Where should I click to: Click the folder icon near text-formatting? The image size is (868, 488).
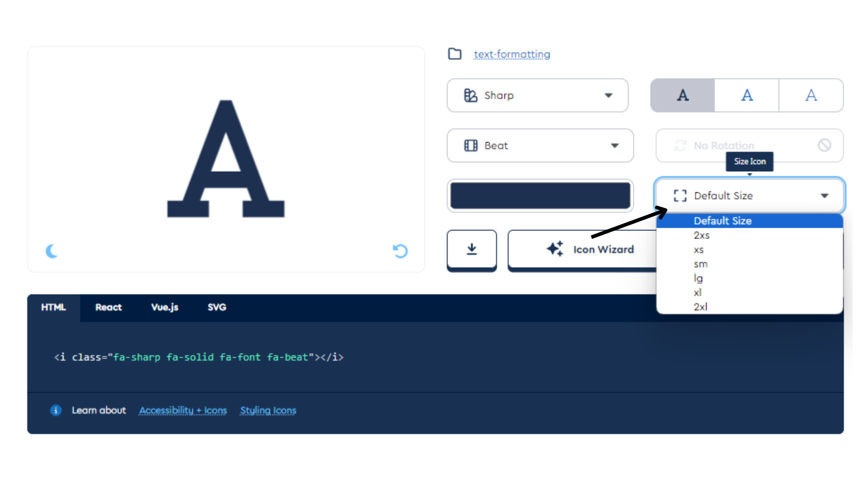click(455, 54)
